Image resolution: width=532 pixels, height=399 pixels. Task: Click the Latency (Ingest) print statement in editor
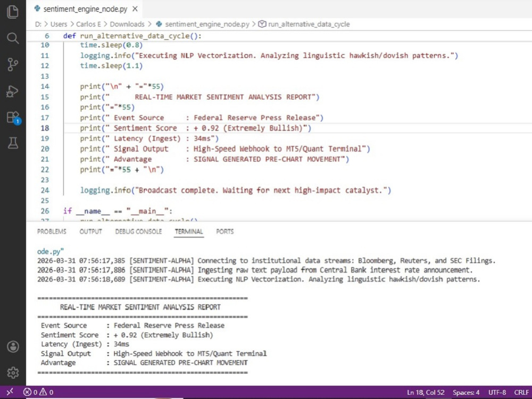(149, 138)
